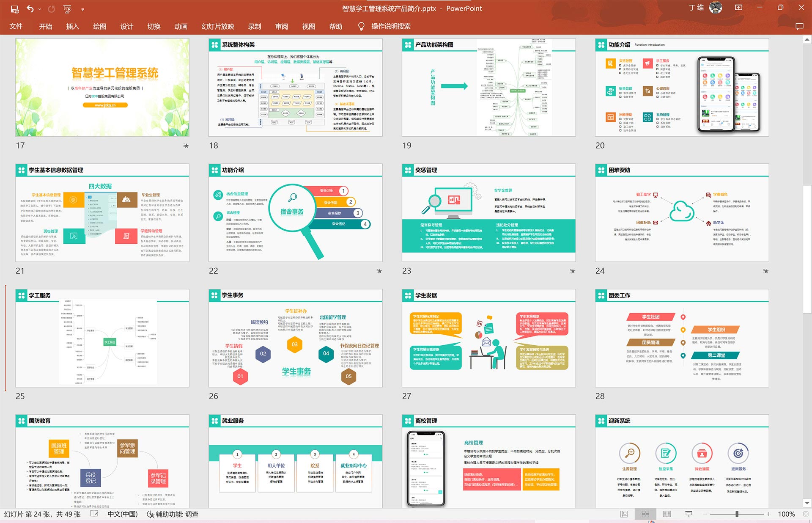Switch to Reading view icon
The image size is (812, 523).
667,514
